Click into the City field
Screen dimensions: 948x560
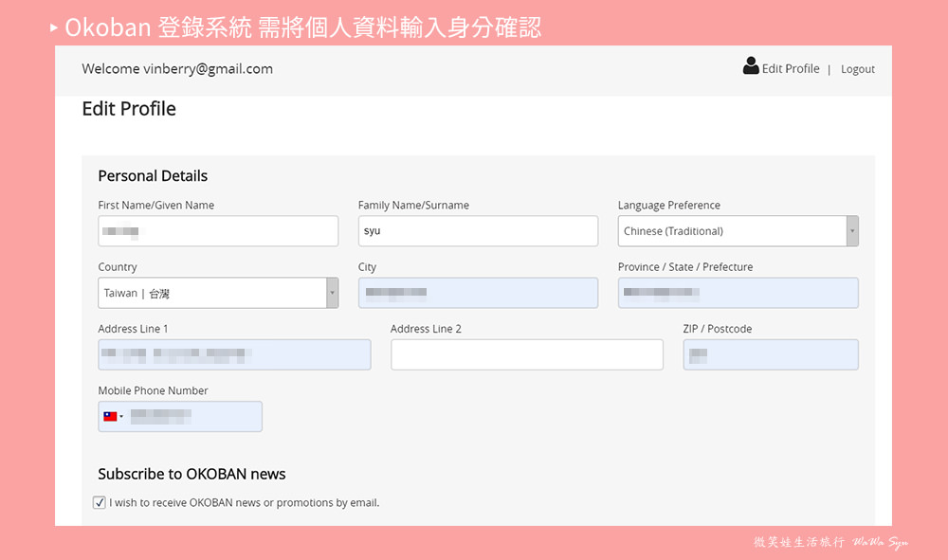(x=478, y=293)
